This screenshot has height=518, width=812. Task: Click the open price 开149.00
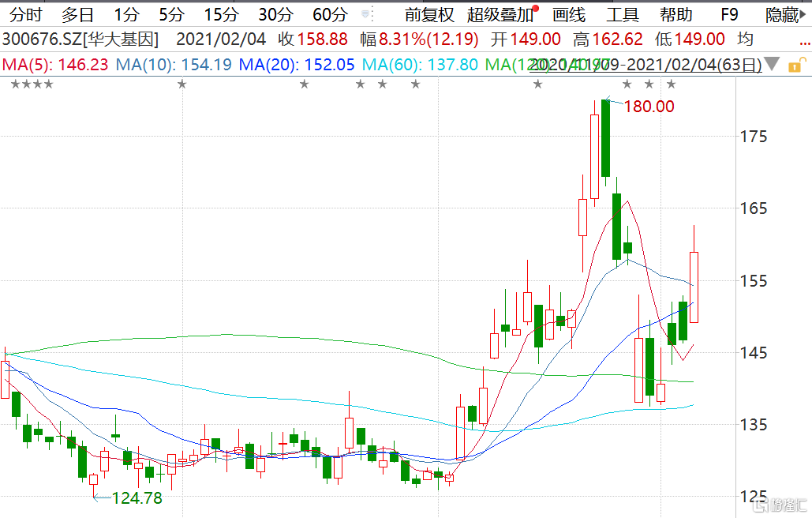pos(526,39)
